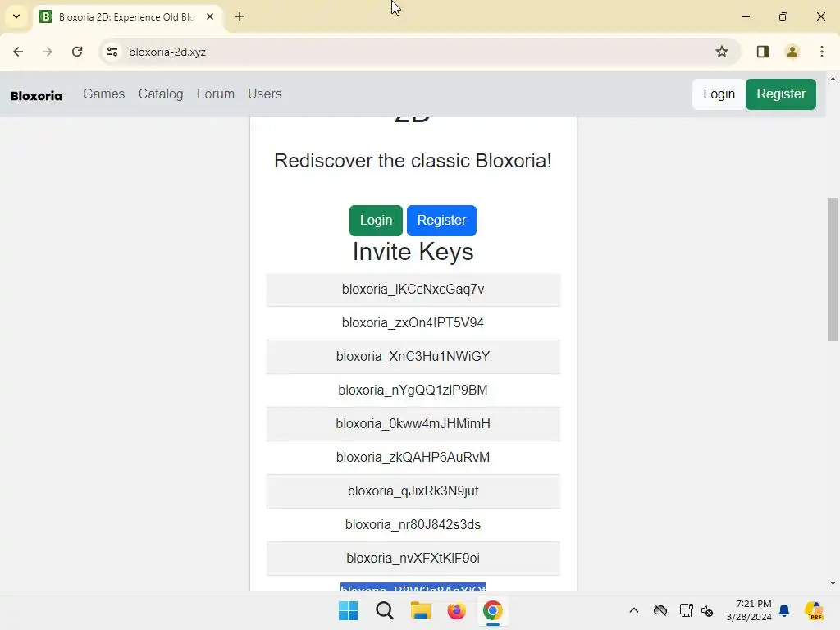Screen dimensions: 840x630
Task: Click the Login button in navbar
Action: 719,94
